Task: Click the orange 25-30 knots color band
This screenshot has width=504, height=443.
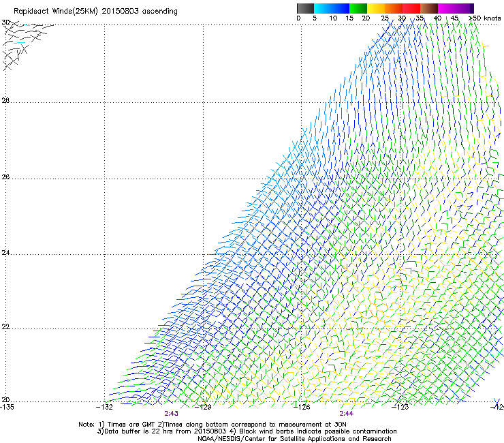Action: (394, 8)
